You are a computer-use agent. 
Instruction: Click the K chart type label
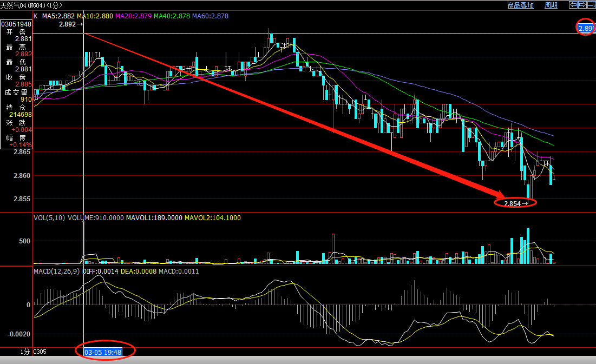click(36, 16)
